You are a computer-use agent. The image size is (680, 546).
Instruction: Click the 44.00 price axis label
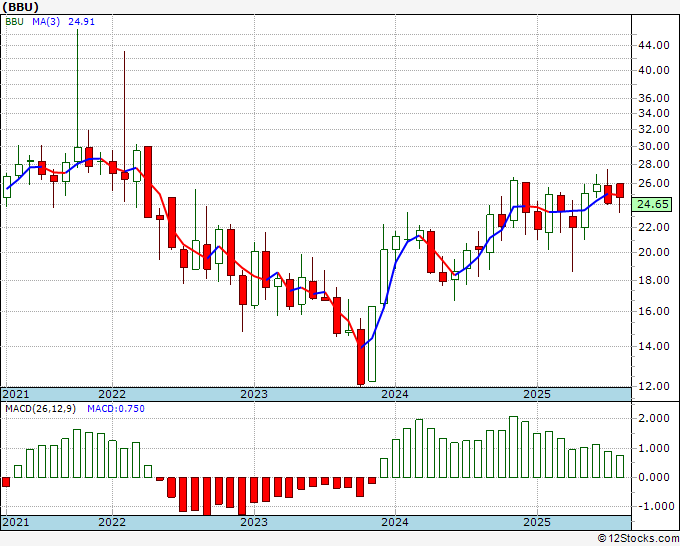click(x=654, y=45)
